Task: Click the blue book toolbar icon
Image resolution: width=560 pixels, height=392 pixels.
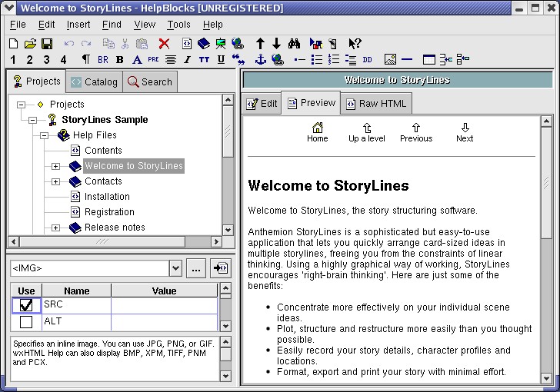Action: tap(204, 44)
